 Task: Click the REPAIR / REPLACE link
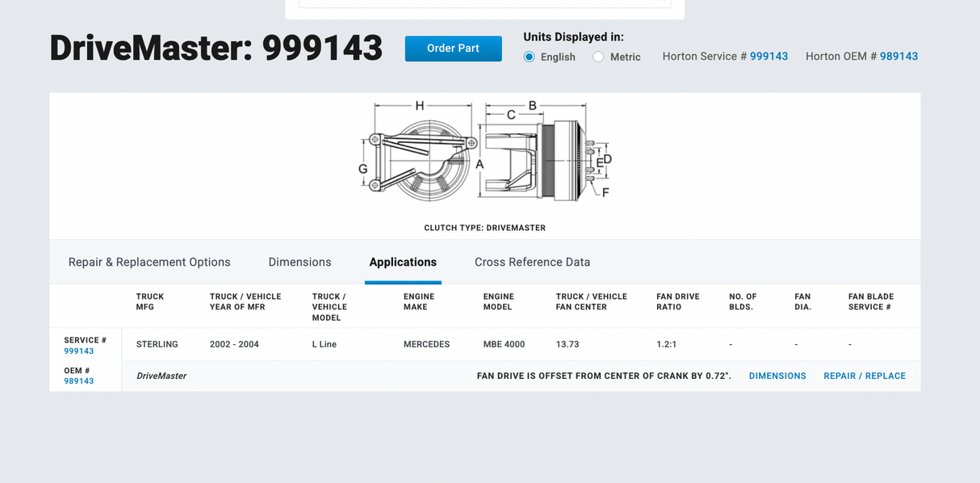865,376
